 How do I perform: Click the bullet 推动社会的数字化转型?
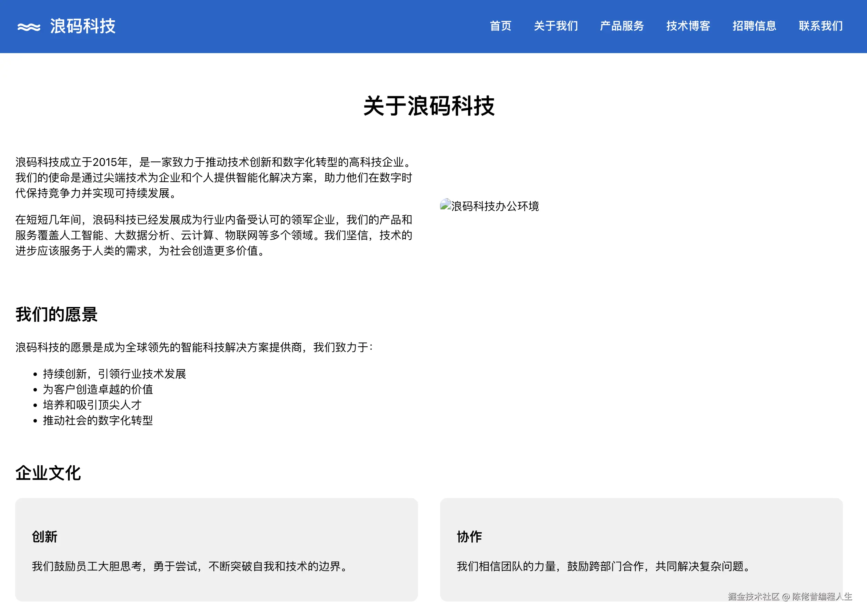(x=98, y=421)
